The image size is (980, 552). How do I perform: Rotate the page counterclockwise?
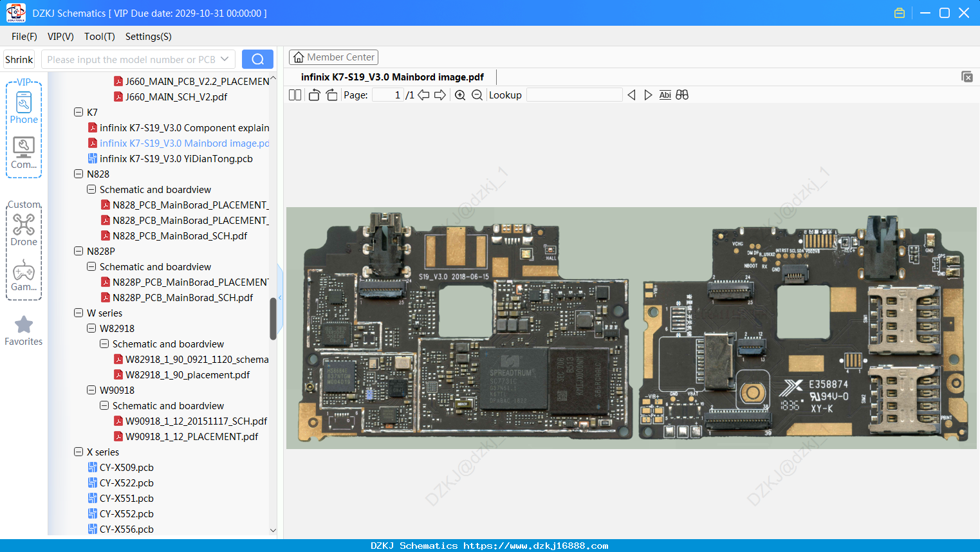(x=314, y=95)
